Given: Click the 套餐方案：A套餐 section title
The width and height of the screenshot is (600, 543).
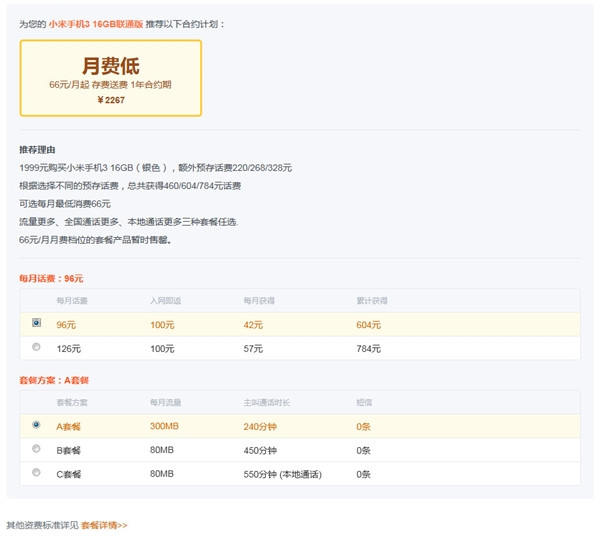Looking at the screenshot, I should tap(54, 380).
